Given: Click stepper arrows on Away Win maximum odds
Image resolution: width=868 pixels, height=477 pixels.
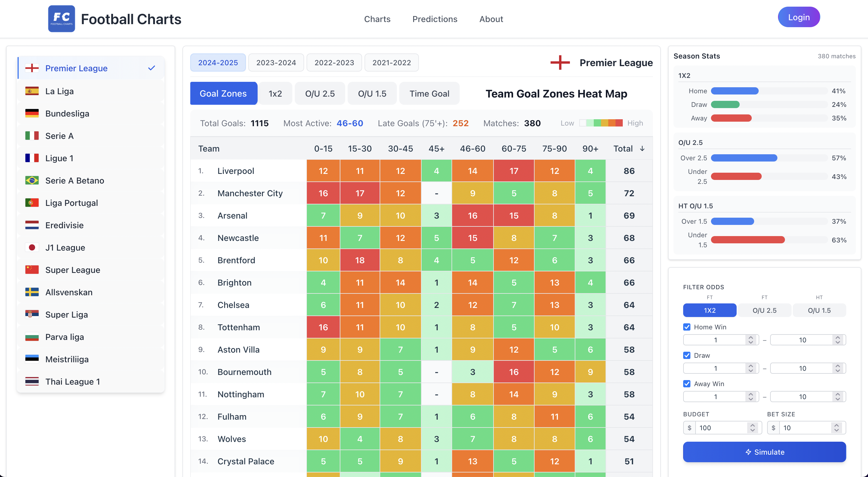Looking at the screenshot, I should coord(838,396).
